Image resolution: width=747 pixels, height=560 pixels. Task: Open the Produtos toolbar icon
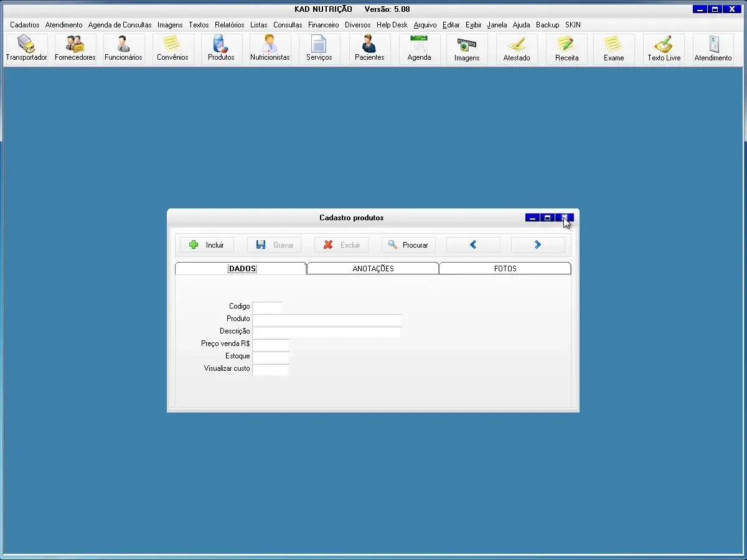pos(221,49)
